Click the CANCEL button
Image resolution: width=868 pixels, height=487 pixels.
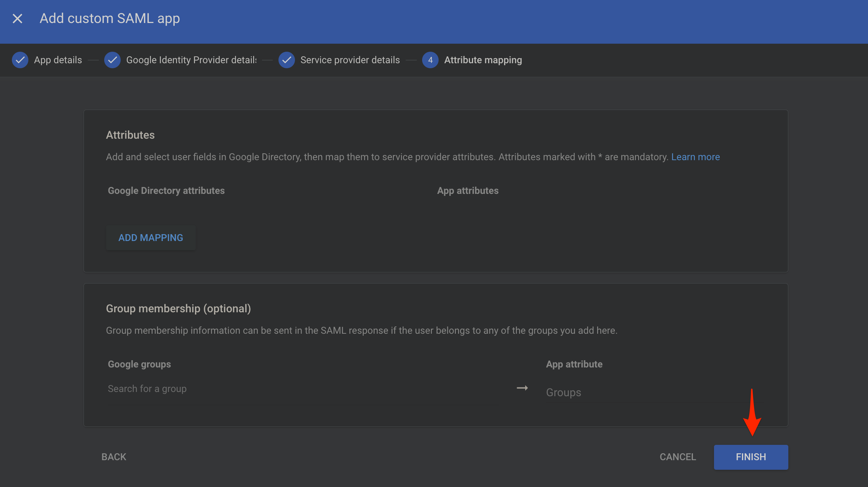click(x=678, y=457)
